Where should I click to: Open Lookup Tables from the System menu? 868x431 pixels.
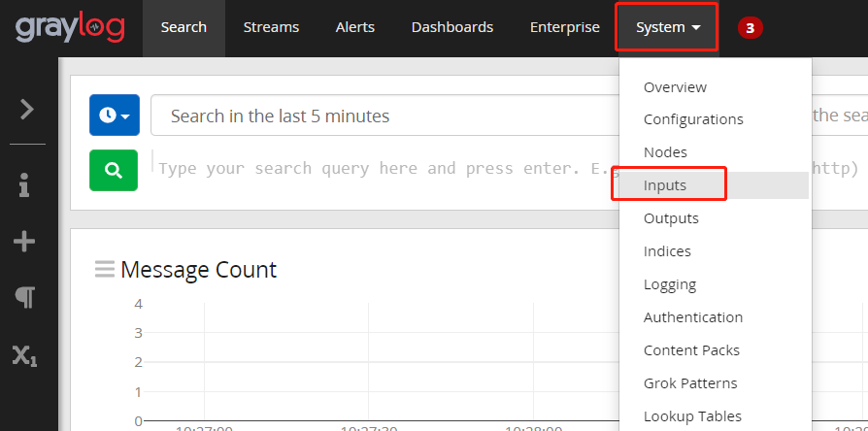pos(692,416)
